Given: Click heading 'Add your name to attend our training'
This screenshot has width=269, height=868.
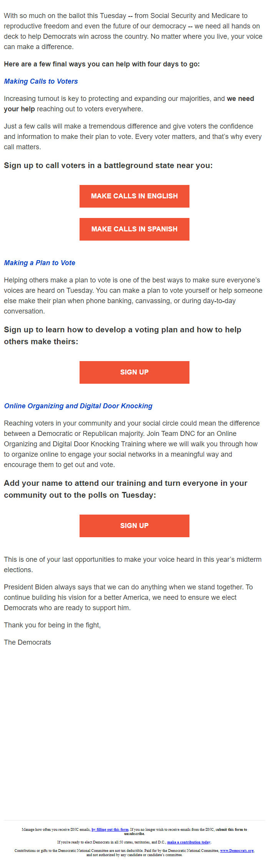Looking at the screenshot, I should (x=126, y=489).
